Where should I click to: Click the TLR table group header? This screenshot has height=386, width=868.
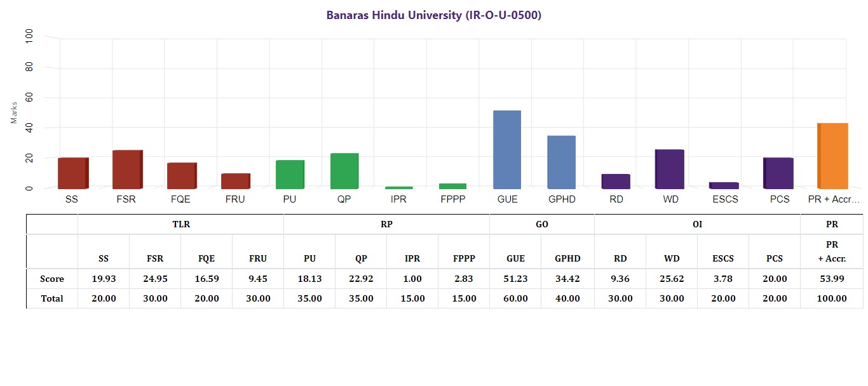pyautogui.click(x=181, y=225)
